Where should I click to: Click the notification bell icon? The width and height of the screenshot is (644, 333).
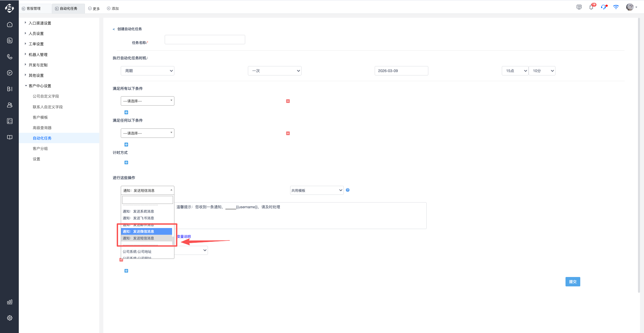click(591, 7)
